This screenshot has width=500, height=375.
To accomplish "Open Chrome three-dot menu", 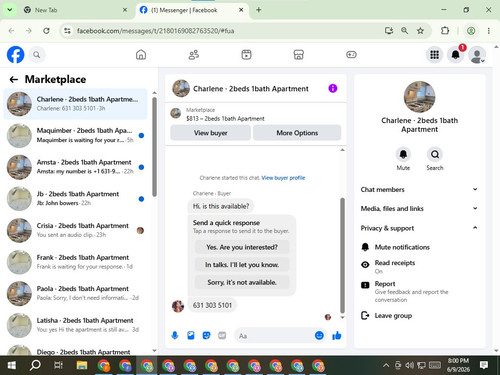I will point(489,31).
